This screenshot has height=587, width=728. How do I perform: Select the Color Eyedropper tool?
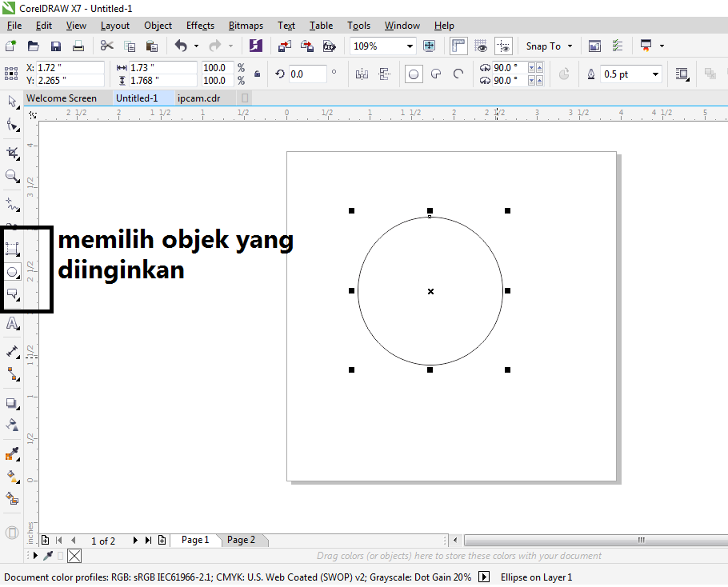tap(12, 453)
